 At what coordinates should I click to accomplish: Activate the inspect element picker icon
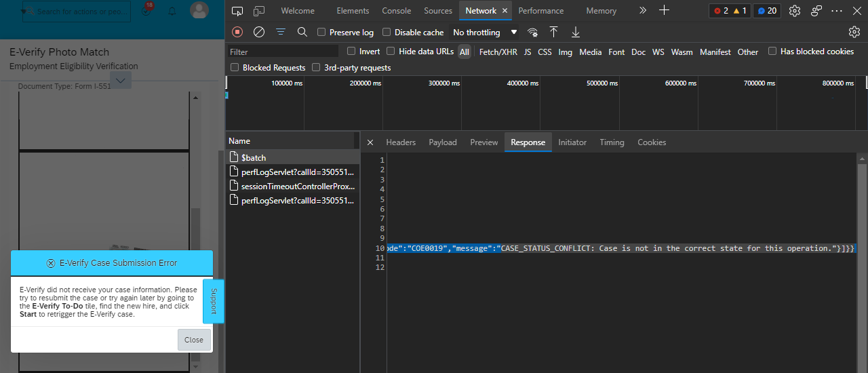click(x=237, y=11)
